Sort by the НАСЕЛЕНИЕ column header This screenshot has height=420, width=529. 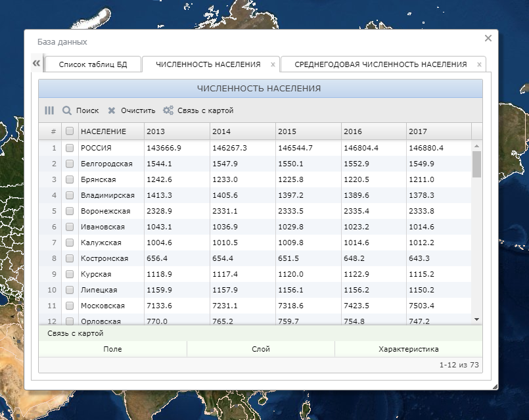(x=110, y=131)
